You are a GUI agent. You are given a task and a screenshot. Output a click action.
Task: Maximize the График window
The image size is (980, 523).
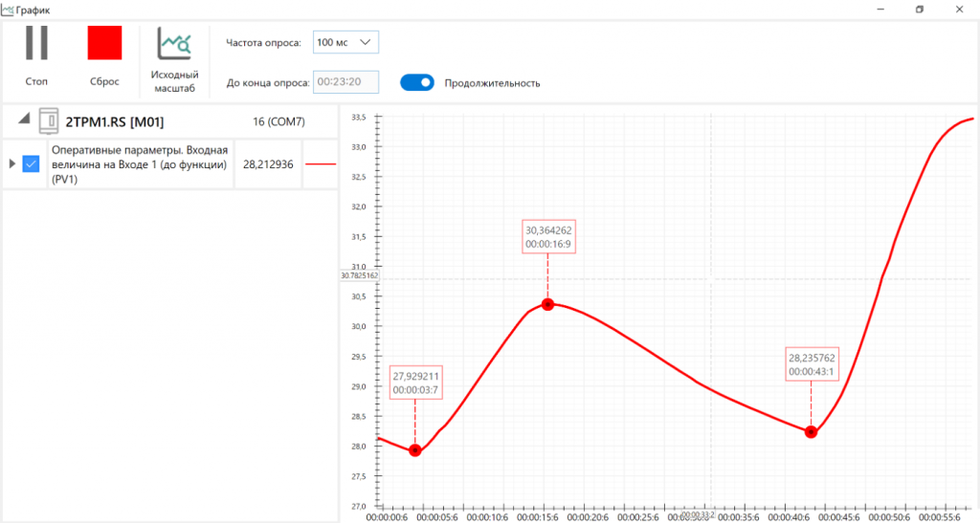click(920, 10)
